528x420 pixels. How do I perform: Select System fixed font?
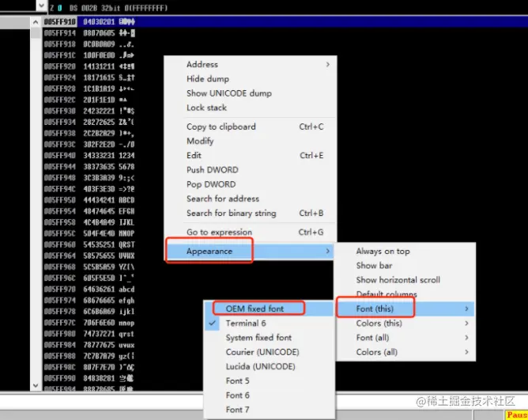tap(270, 338)
